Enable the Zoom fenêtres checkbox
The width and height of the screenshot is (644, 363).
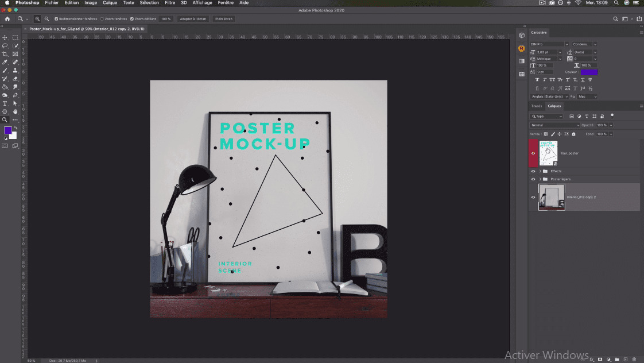point(102,19)
